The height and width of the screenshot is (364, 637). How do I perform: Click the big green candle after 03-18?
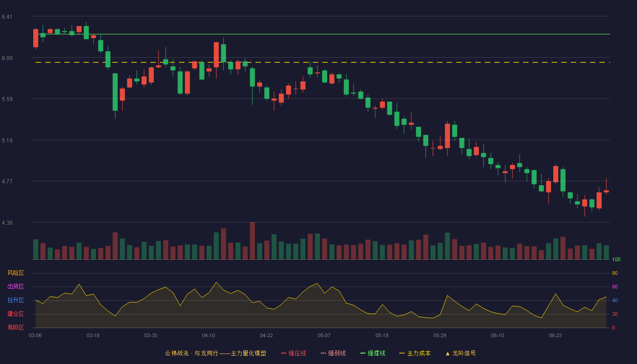(x=115, y=92)
